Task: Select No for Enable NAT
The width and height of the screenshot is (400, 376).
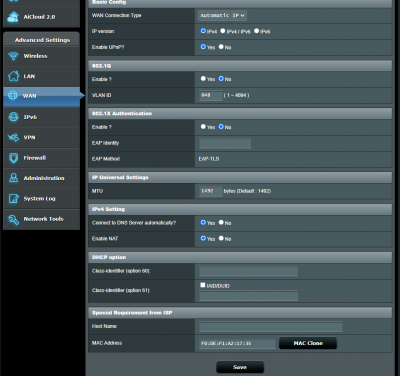Action: (221, 238)
